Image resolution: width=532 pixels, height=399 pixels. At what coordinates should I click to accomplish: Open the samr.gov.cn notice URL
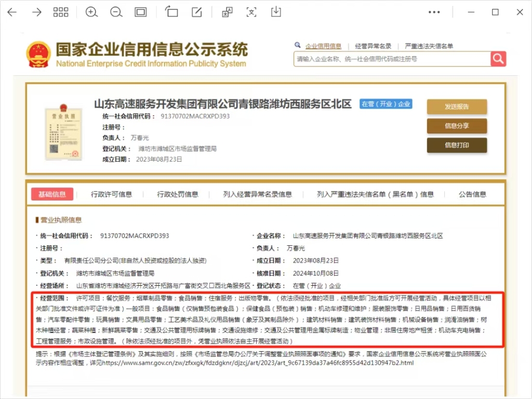click(x=258, y=363)
